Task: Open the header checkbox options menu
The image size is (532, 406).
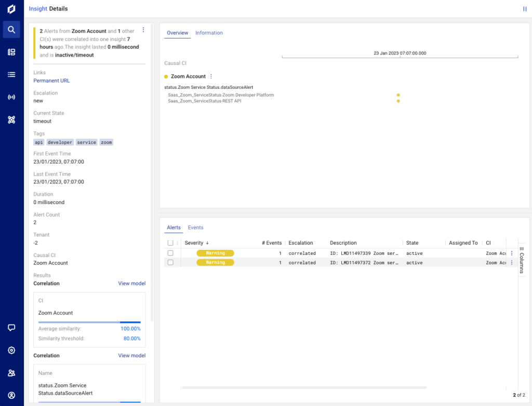Action: [177, 243]
